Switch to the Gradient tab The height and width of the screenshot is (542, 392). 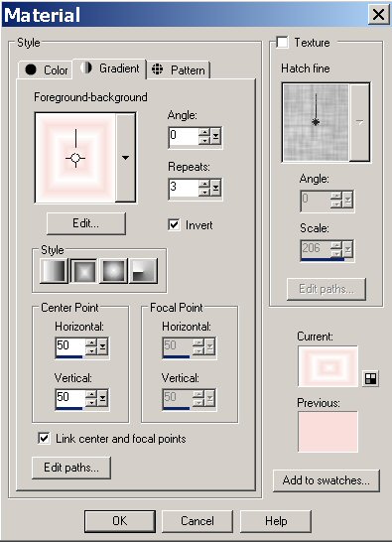tap(110, 68)
